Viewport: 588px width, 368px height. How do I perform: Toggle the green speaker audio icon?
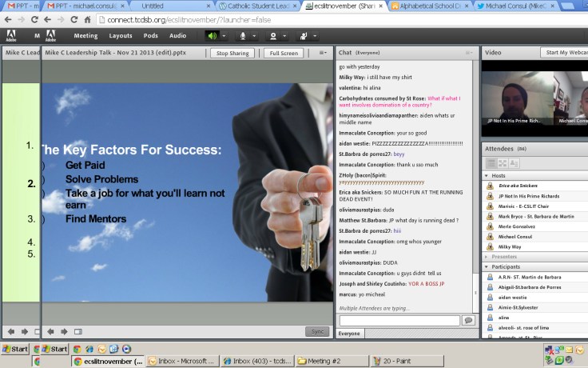(x=212, y=36)
